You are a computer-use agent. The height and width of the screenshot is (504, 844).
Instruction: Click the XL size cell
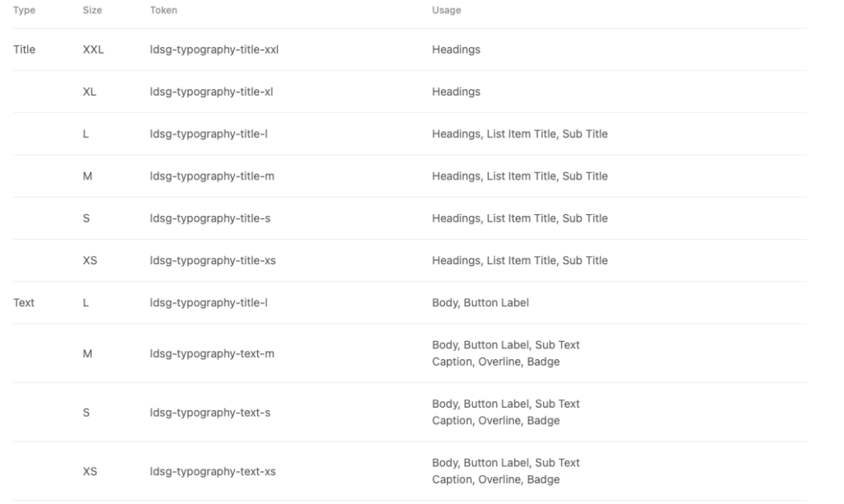(x=91, y=92)
